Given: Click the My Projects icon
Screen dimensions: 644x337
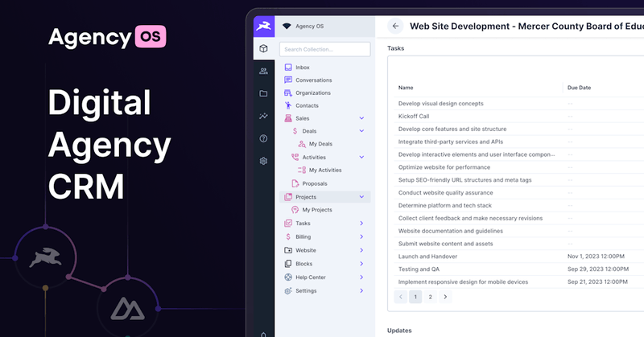Looking at the screenshot, I should [x=295, y=210].
